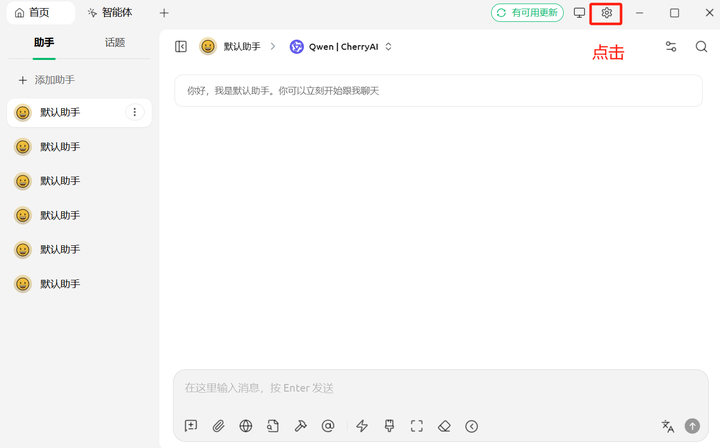The height and width of the screenshot is (448, 720).
Task: Click the circled left-arrow icon in input toolbar
Action: pyautogui.click(x=472, y=426)
